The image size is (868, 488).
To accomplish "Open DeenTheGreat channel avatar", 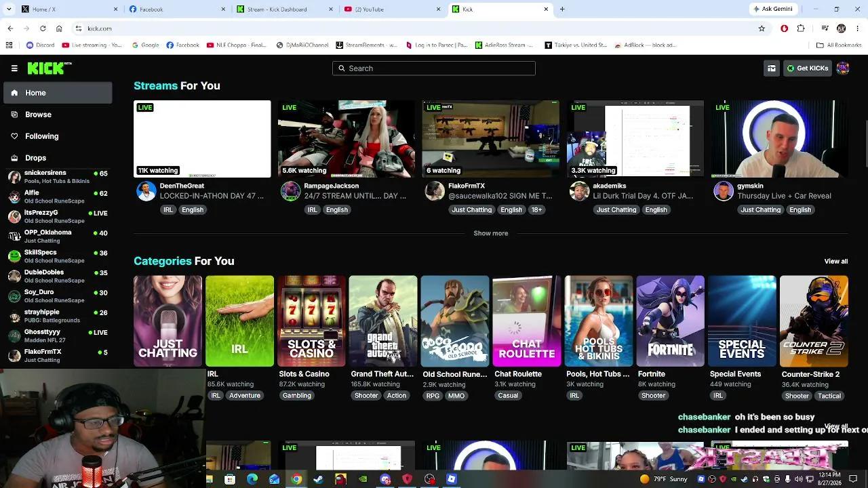I will pos(146,191).
